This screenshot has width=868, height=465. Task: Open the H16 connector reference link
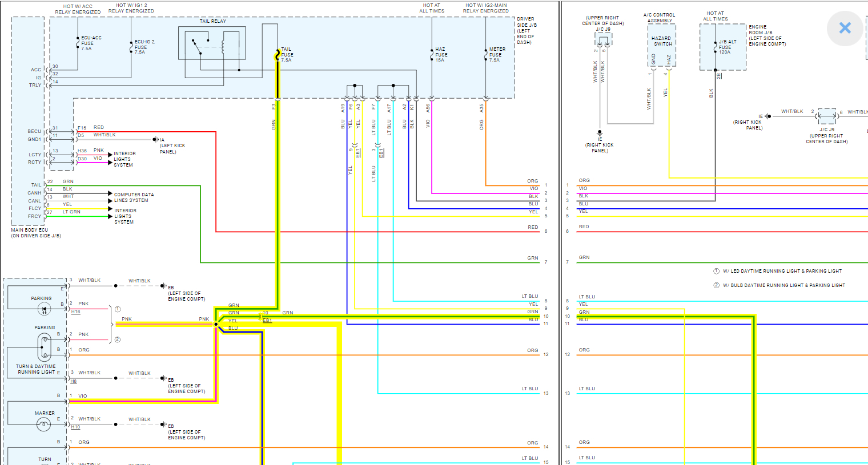(76, 312)
